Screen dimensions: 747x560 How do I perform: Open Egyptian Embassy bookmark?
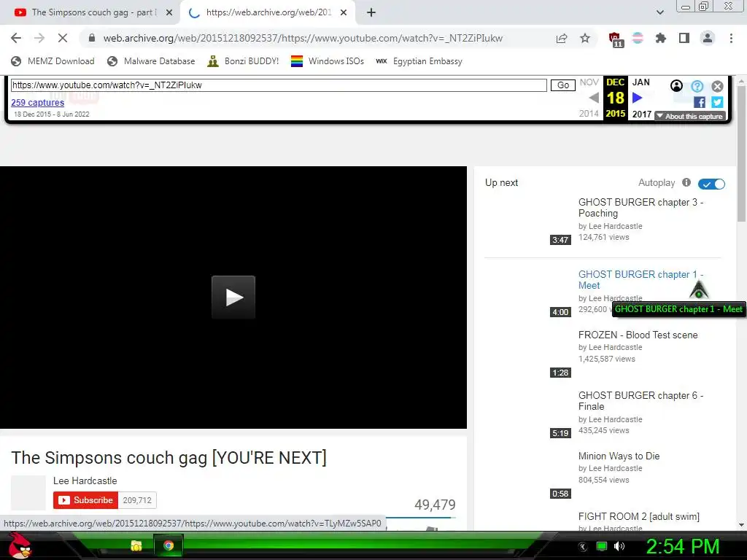click(x=419, y=61)
